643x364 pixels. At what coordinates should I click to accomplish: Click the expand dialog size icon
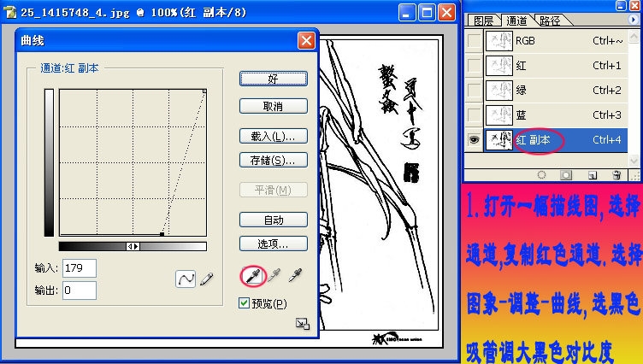(303, 324)
